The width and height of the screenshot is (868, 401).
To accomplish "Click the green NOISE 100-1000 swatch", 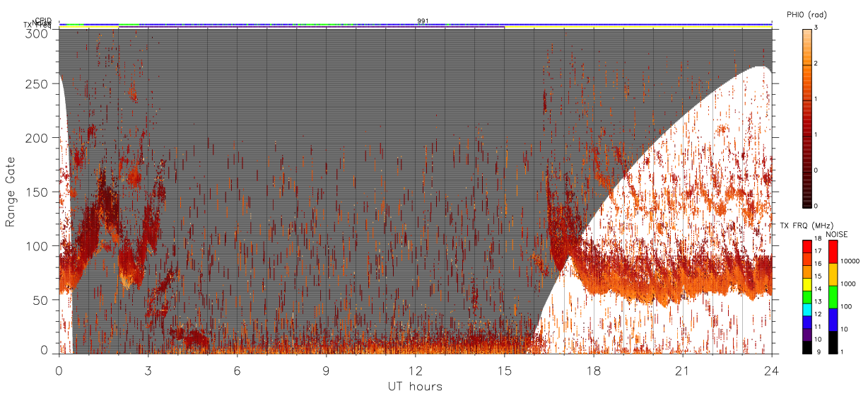I will pos(833,296).
